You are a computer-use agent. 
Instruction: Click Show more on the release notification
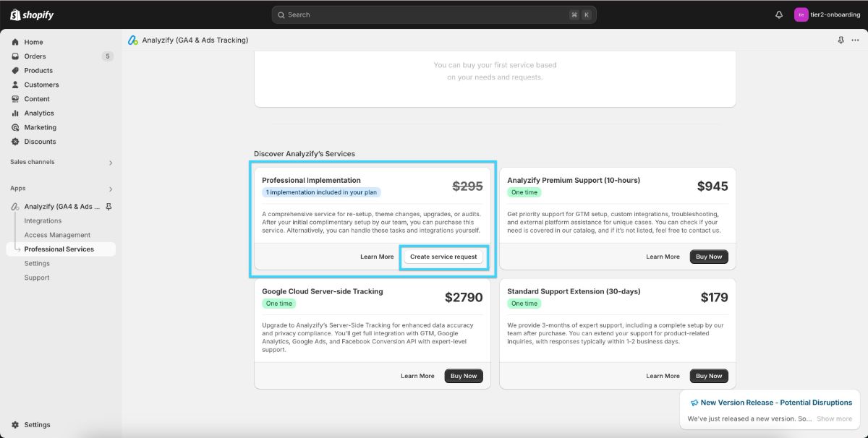(x=834, y=418)
